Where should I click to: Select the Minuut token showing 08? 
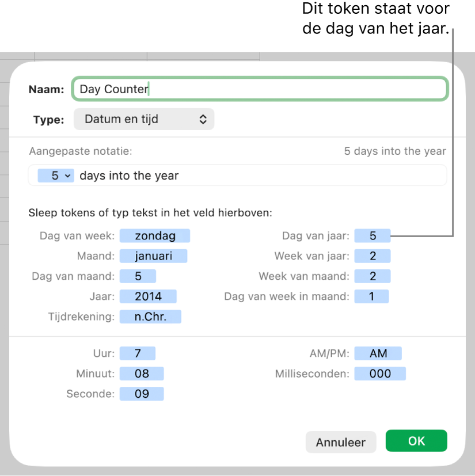(142, 374)
